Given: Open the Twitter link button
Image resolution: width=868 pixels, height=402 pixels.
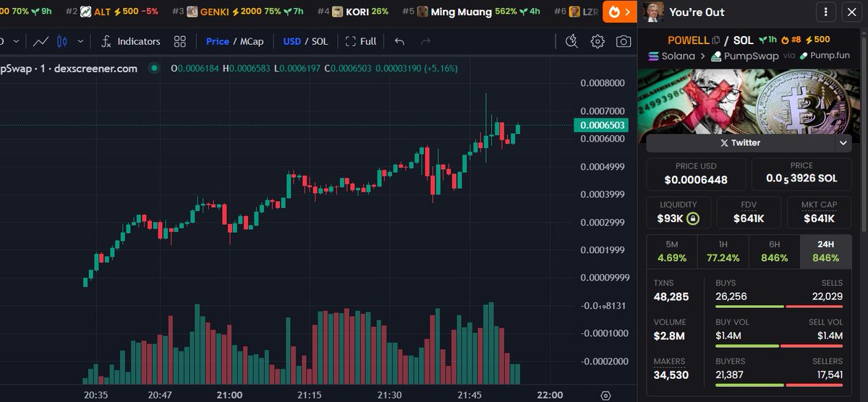Looking at the screenshot, I should [x=740, y=142].
